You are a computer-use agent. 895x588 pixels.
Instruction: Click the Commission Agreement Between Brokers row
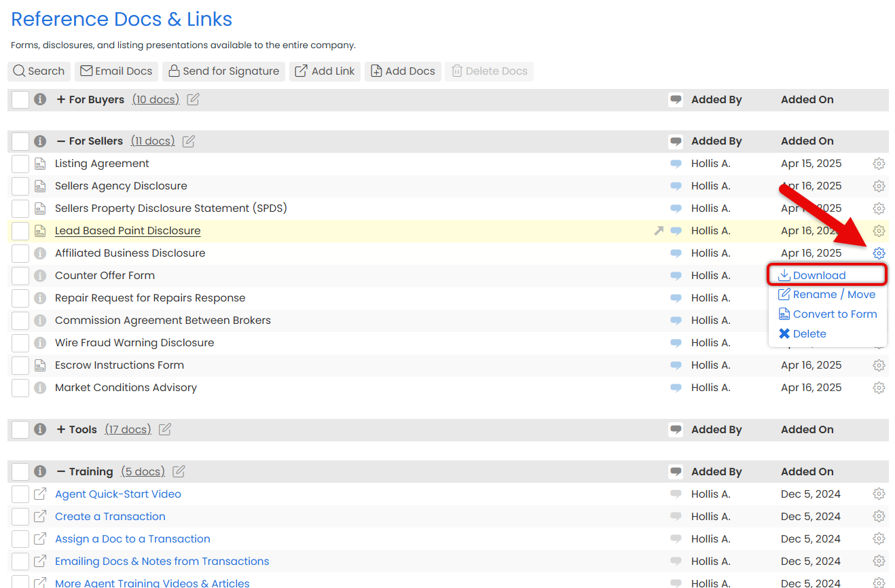tap(448, 320)
